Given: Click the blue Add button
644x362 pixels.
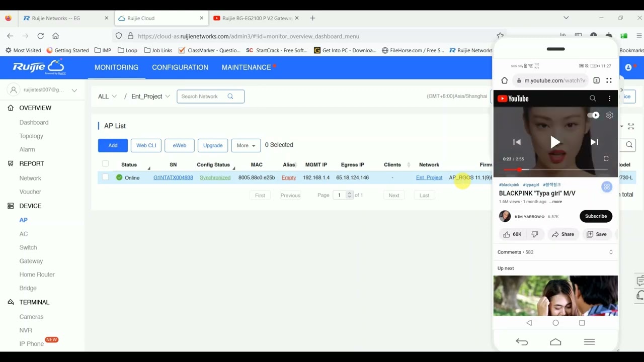Looking at the screenshot, I should [x=113, y=145].
